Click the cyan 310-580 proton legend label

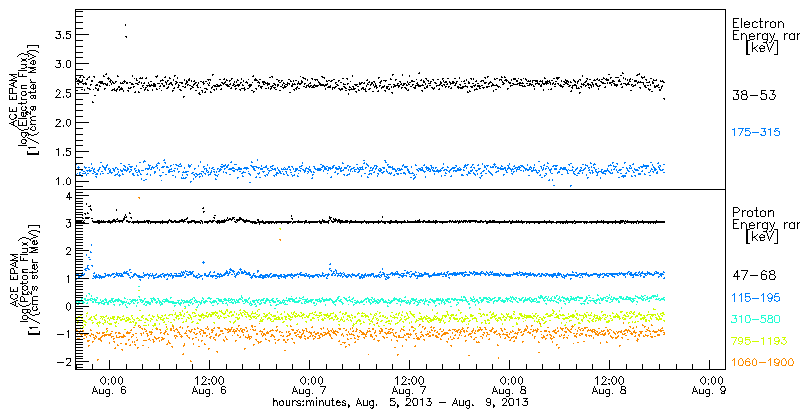[x=756, y=319]
